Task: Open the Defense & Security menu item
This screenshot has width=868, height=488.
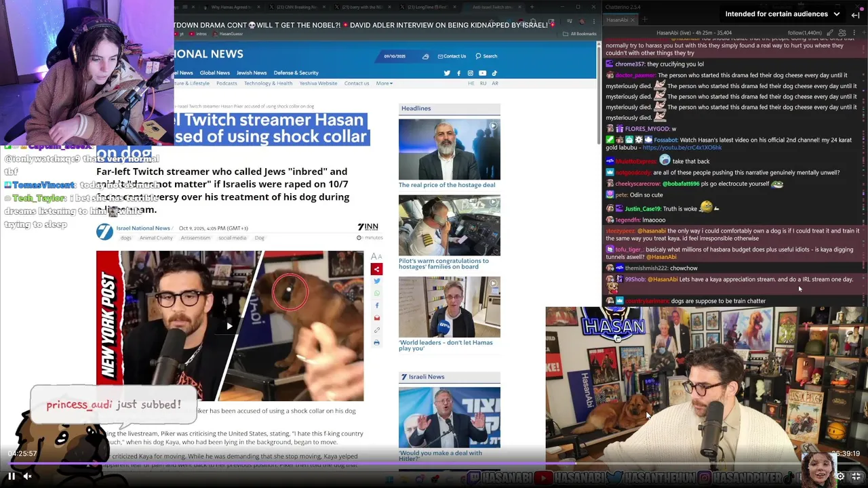Action: (296, 73)
